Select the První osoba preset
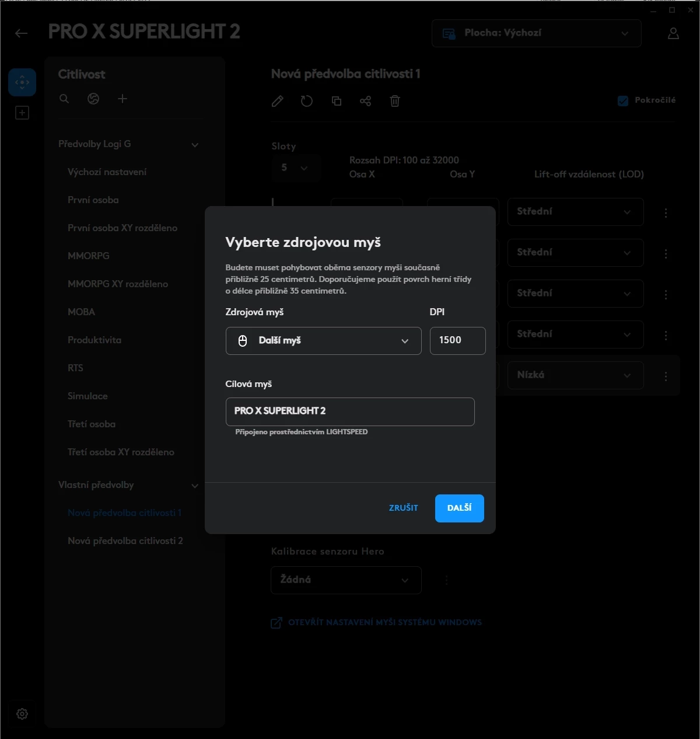 (x=93, y=200)
